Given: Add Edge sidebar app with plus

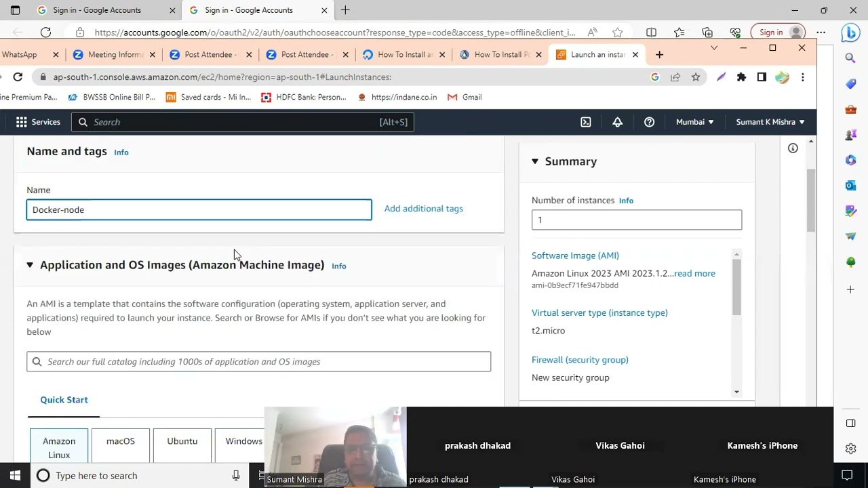Looking at the screenshot, I should click(x=850, y=289).
